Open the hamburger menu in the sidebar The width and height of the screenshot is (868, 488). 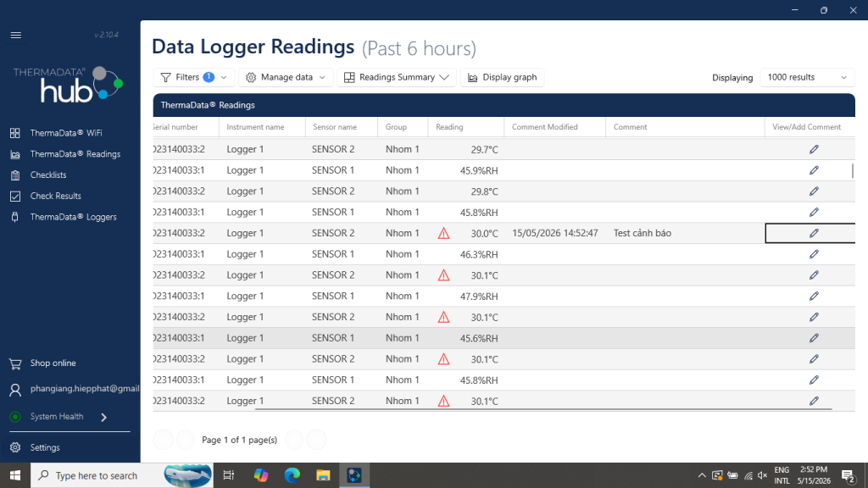pyautogui.click(x=15, y=36)
